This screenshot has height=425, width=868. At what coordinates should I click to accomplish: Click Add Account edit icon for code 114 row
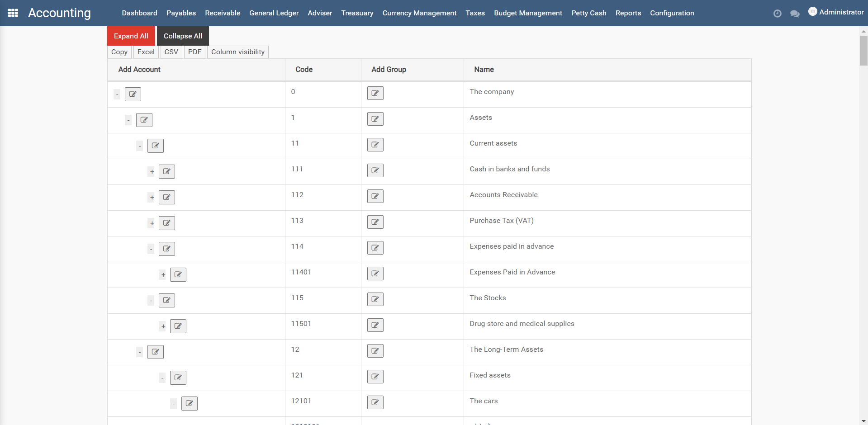point(167,249)
